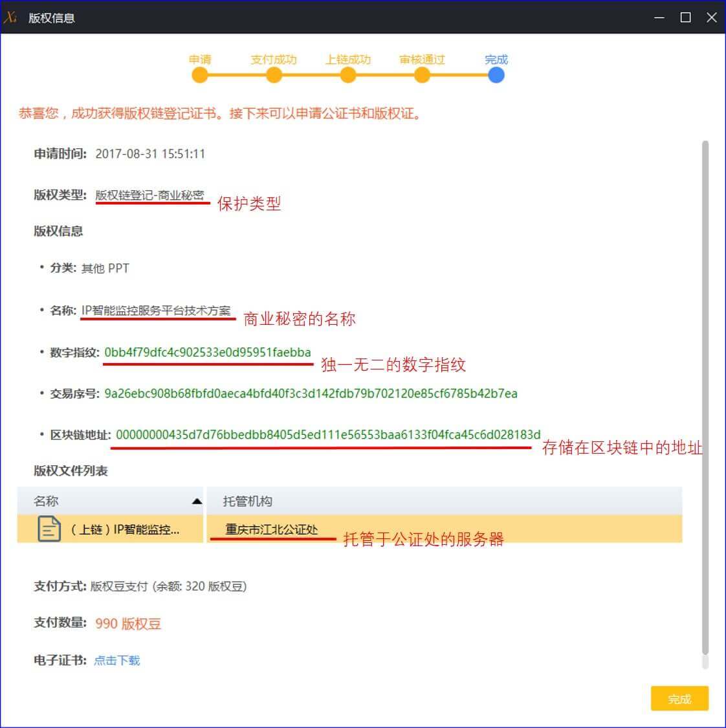This screenshot has height=728, width=726.
Task: Click the blockchain address 00000000435d...
Action: pyautogui.click(x=328, y=435)
